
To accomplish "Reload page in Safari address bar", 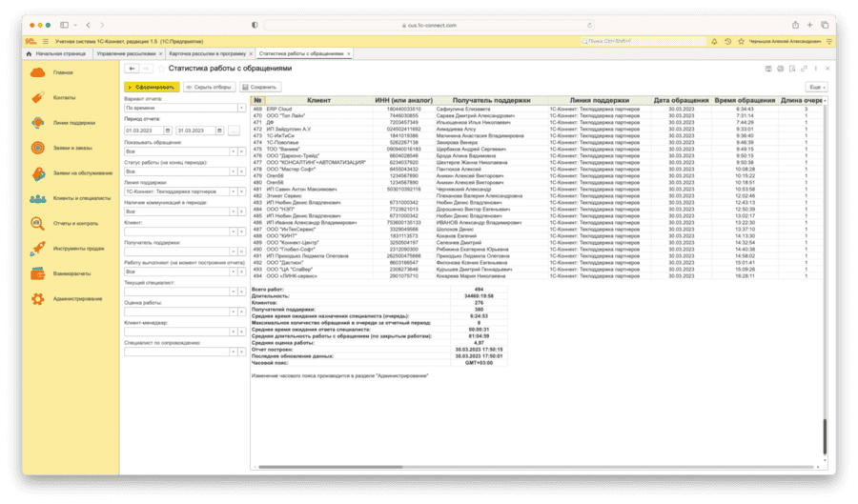I will 589,25.
